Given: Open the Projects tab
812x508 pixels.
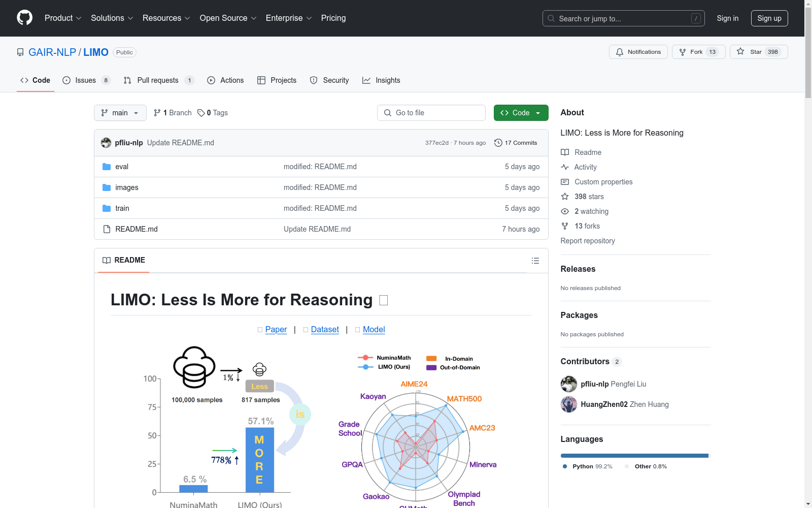Looking at the screenshot, I should coord(277,80).
